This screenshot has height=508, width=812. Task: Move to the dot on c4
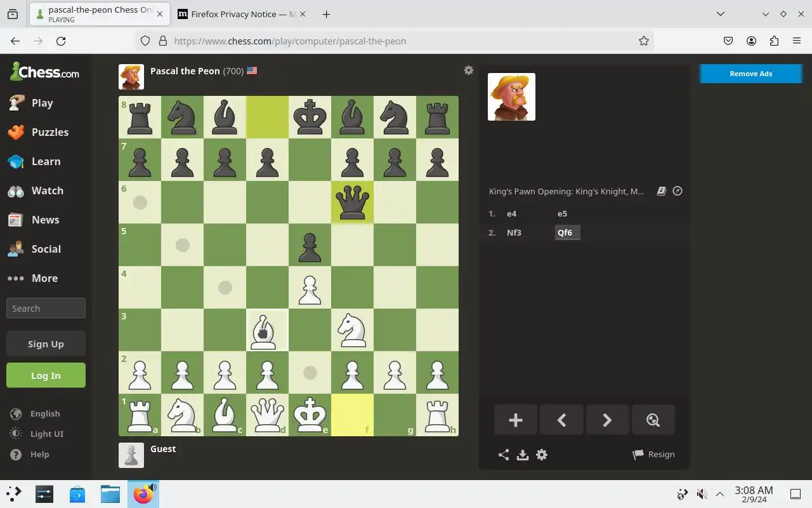[225, 287]
